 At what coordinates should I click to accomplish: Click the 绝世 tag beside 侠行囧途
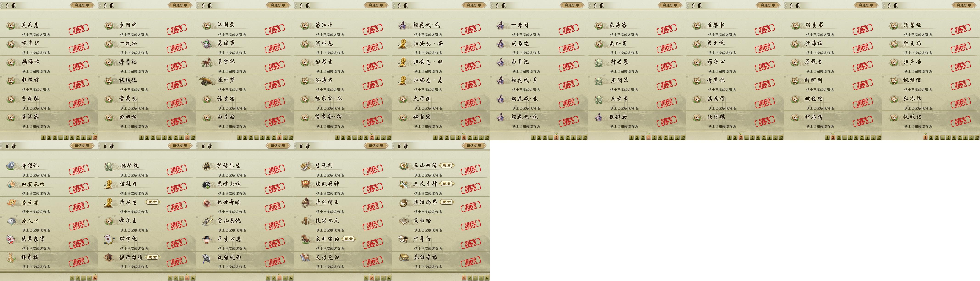click(153, 257)
